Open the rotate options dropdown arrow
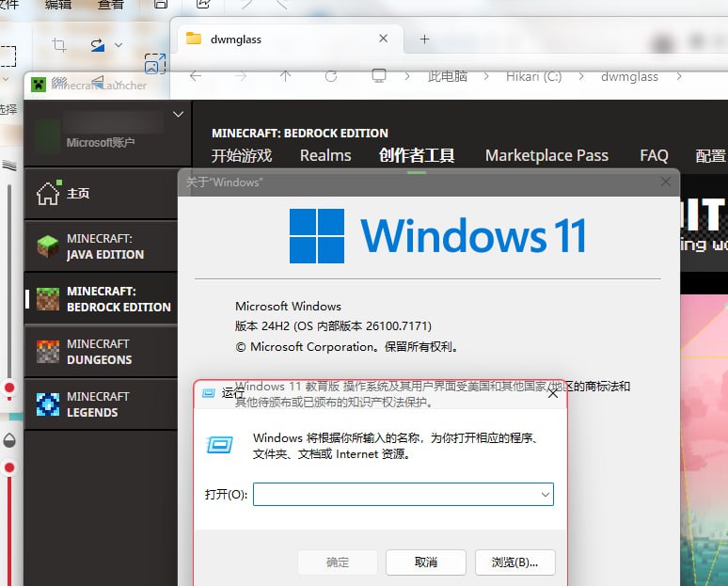Viewport: 728px width, 586px height. click(119, 45)
